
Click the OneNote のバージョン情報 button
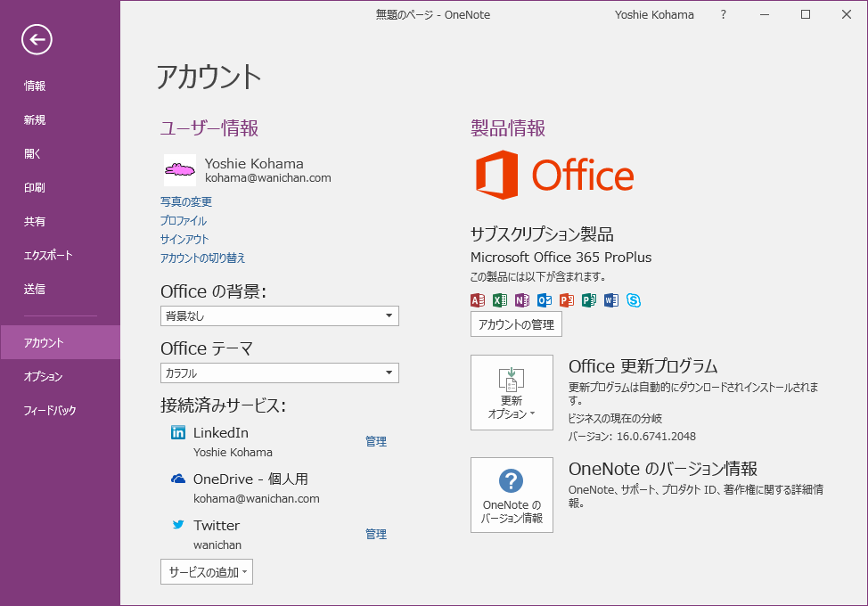tap(512, 495)
